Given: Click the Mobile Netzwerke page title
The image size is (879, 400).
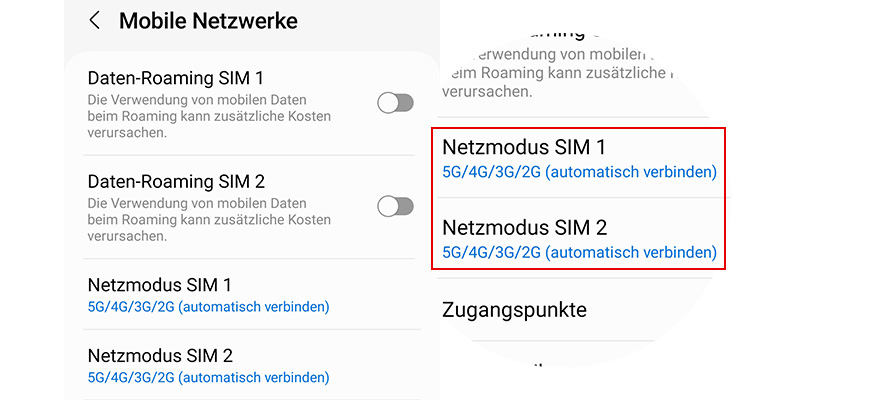Looking at the screenshot, I should pos(208,20).
